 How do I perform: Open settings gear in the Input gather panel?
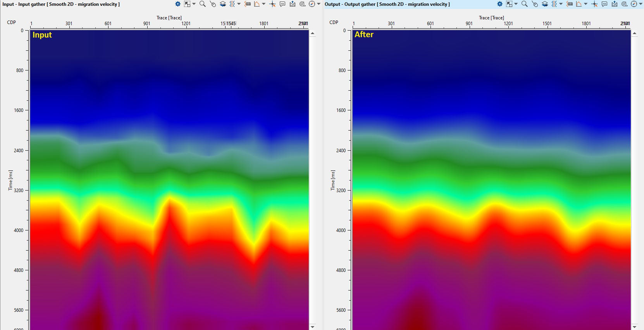[x=177, y=4]
